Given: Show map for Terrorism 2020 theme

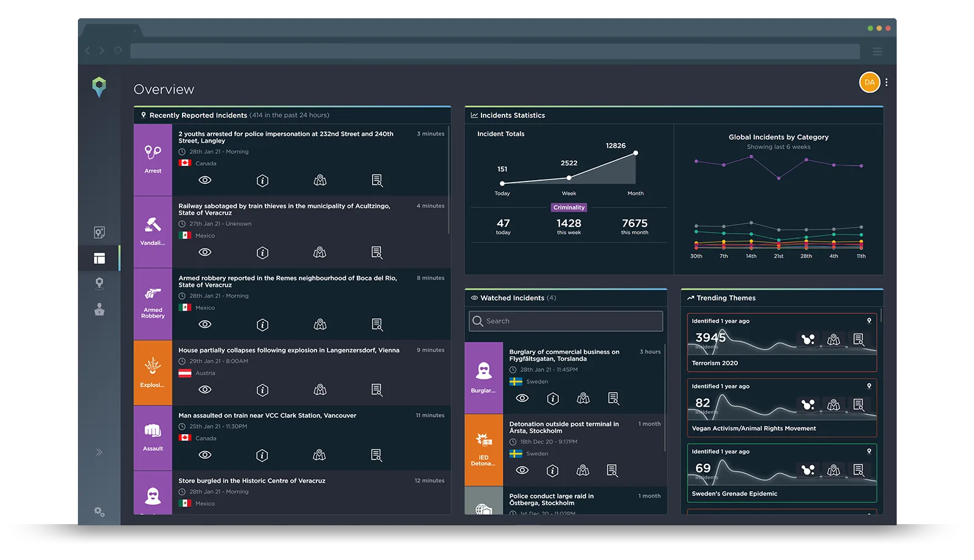Looking at the screenshot, I should [x=834, y=339].
